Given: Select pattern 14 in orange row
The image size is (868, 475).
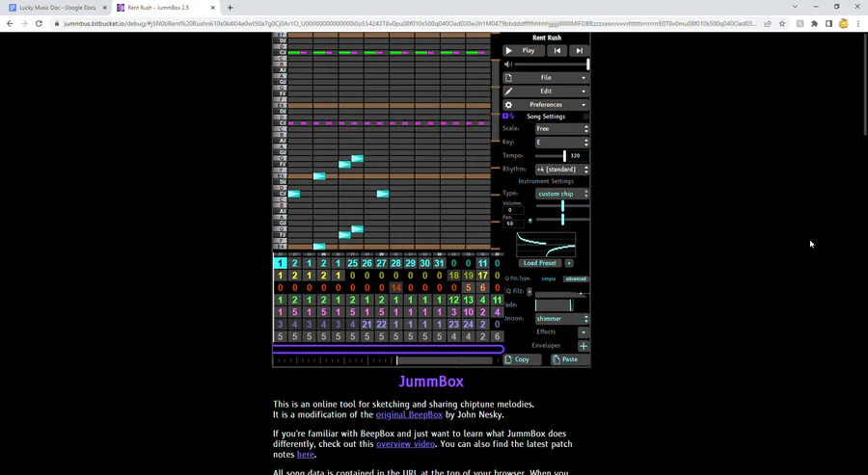Looking at the screenshot, I should pyautogui.click(x=395, y=287).
